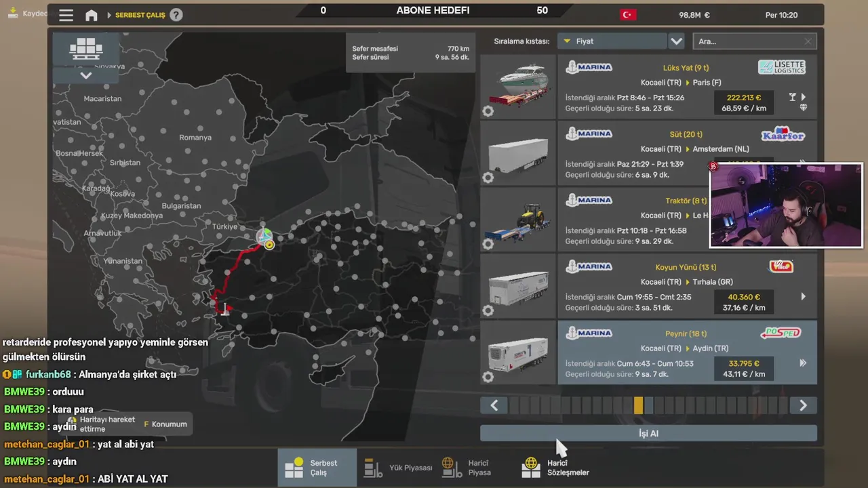
Task: Select the Lüks Yat (9 t) job row
Action: tap(687, 87)
